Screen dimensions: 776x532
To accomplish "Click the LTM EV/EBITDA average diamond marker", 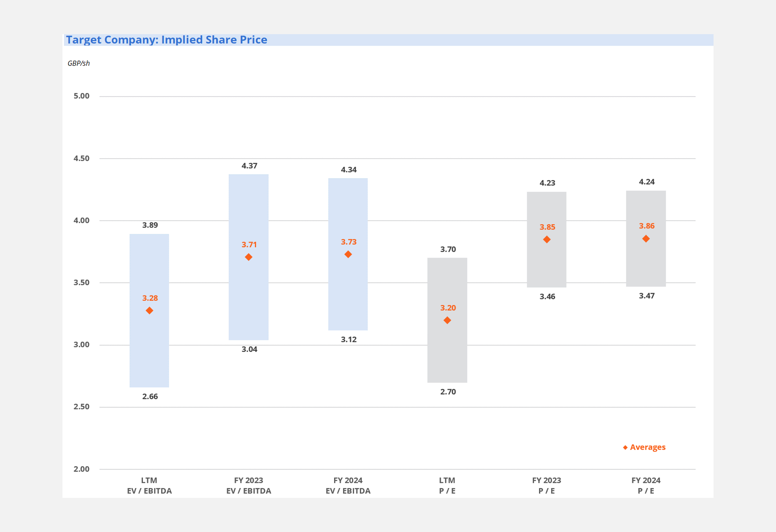I will 149,311.
